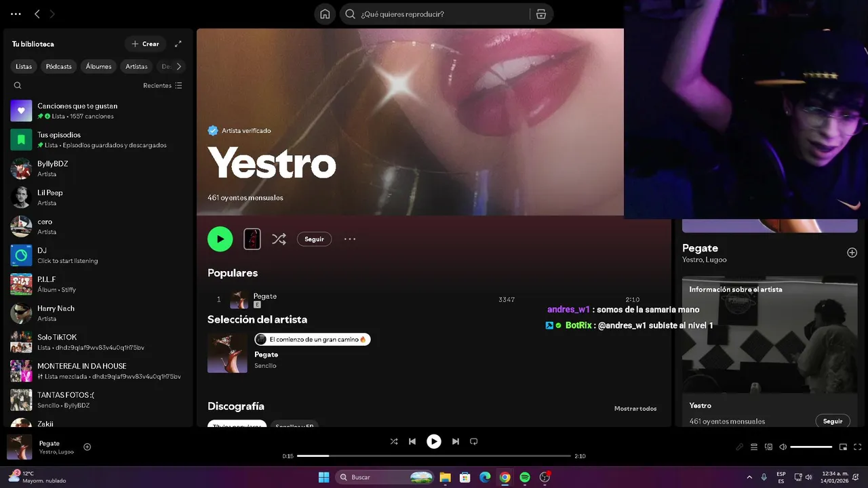Open the BylyBDZ artist entry

click(x=98, y=169)
